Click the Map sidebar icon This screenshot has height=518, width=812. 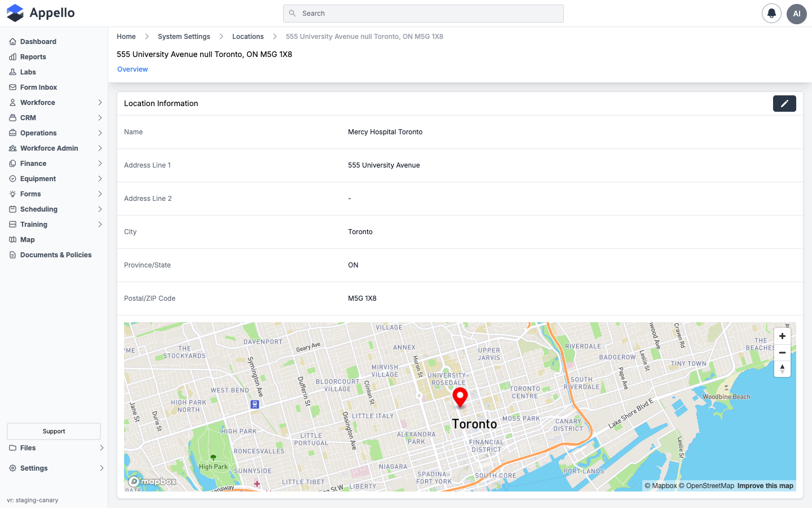(12, 240)
